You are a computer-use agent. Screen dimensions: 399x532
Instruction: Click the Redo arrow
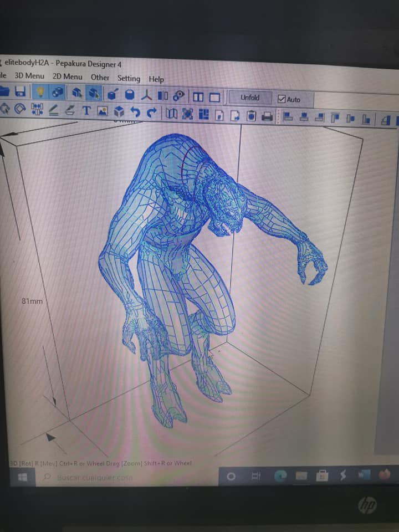pos(152,112)
